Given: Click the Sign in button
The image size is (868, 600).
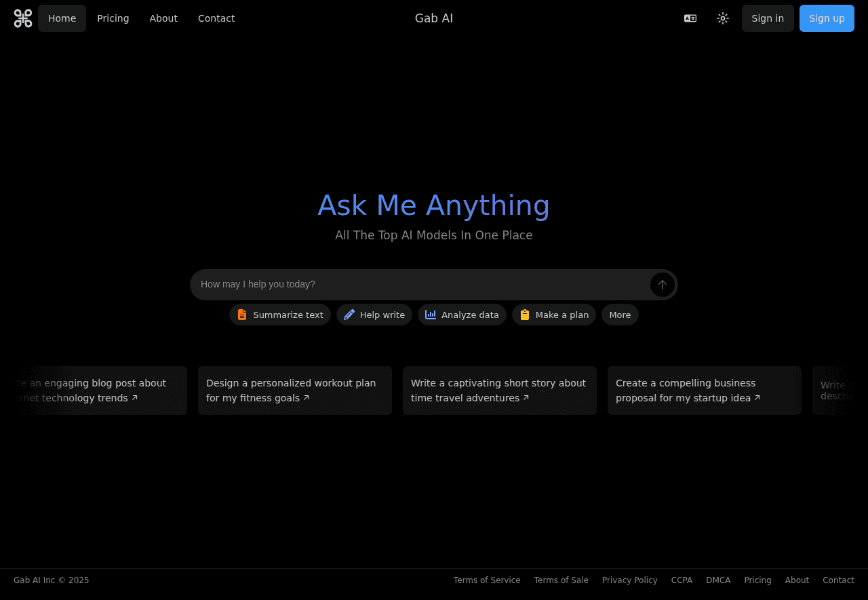Looking at the screenshot, I should pyautogui.click(x=768, y=18).
